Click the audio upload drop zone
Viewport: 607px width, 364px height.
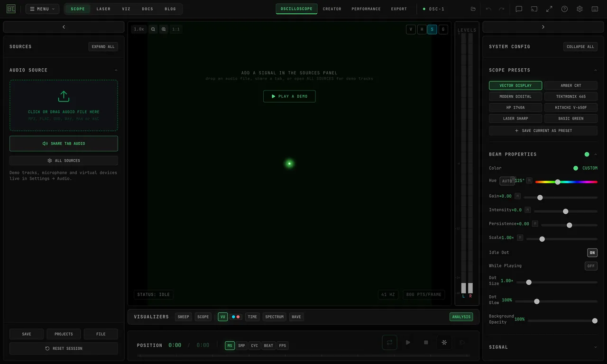[x=64, y=105]
